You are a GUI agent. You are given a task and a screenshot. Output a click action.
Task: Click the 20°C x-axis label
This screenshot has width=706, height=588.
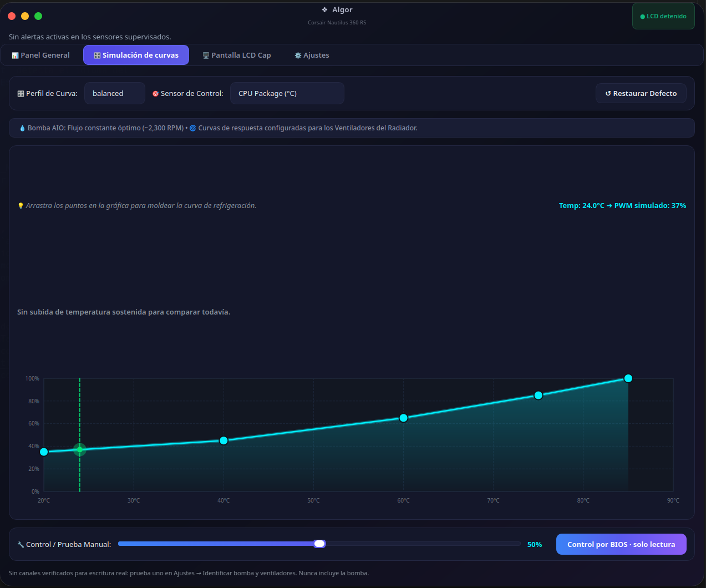click(44, 500)
